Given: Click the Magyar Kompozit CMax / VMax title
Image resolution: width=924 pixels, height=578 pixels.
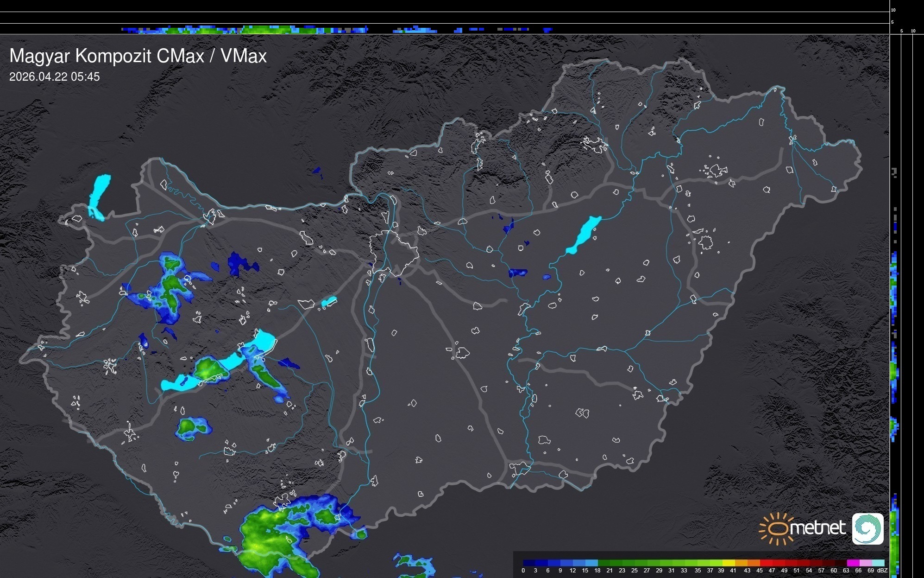Looking at the screenshot, I should pos(138,56).
